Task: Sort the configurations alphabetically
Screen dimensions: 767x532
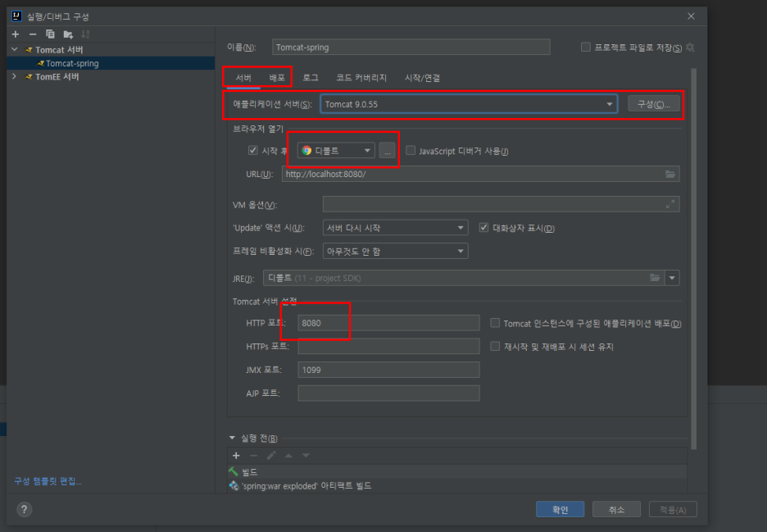Action: [85, 34]
